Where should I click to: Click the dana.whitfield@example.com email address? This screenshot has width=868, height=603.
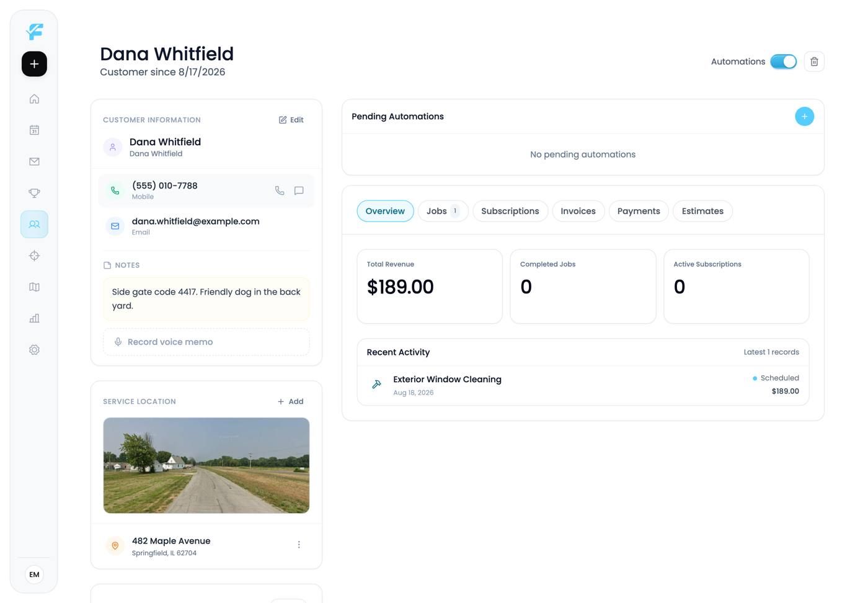pyautogui.click(x=195, y=221)
